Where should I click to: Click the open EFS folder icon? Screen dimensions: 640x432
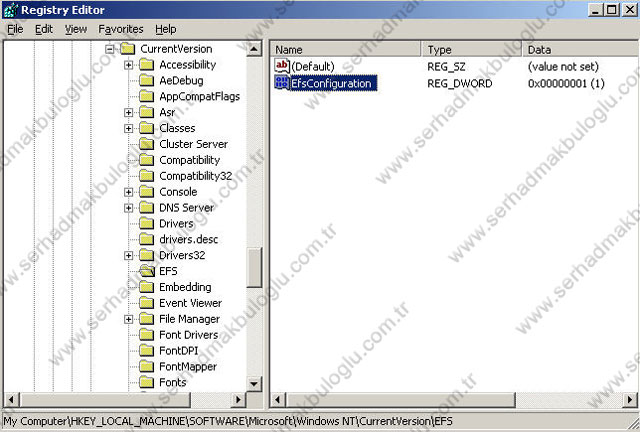(147, 271)
